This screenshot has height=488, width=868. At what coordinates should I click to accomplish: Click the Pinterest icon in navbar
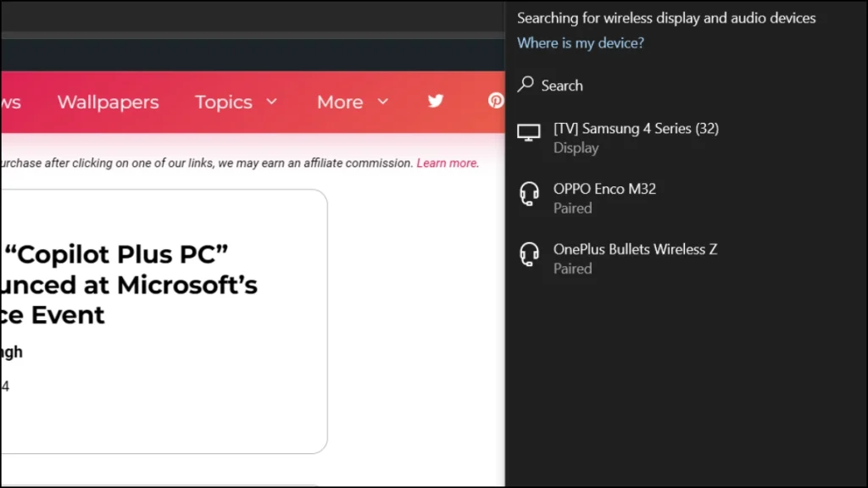(496, 101)
